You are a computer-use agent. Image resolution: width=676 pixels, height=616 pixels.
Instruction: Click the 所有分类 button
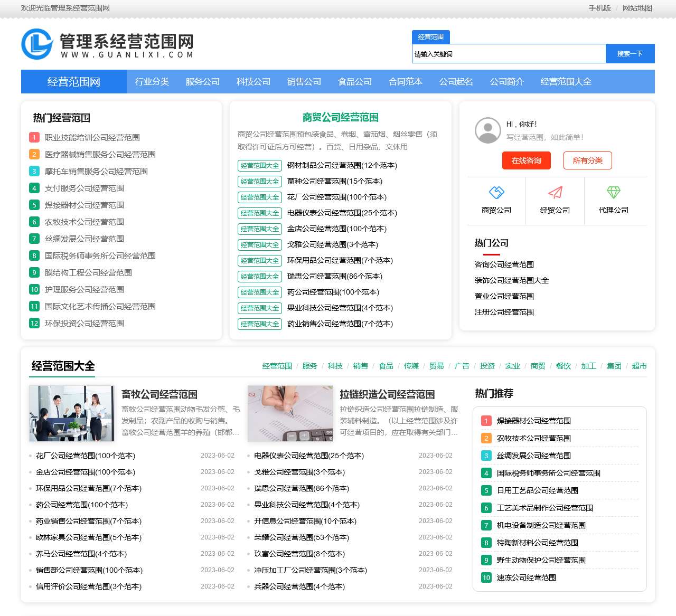pyautogui.click(x=587, y=160)
